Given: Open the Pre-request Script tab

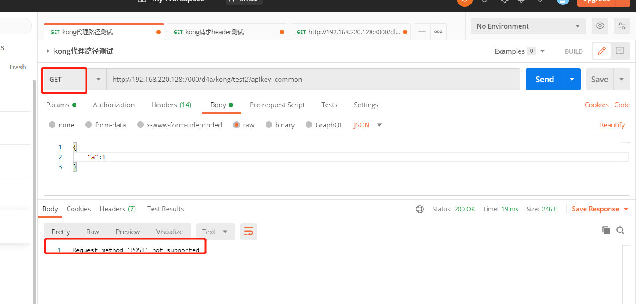Looking at the screenshot, I should pos(277,105).
